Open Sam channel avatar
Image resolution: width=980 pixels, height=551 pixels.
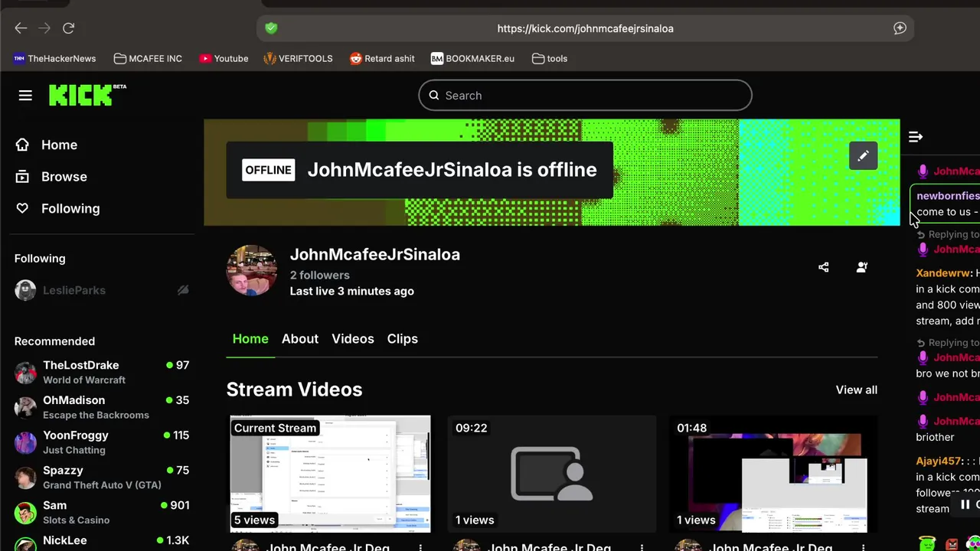[25, 513]
